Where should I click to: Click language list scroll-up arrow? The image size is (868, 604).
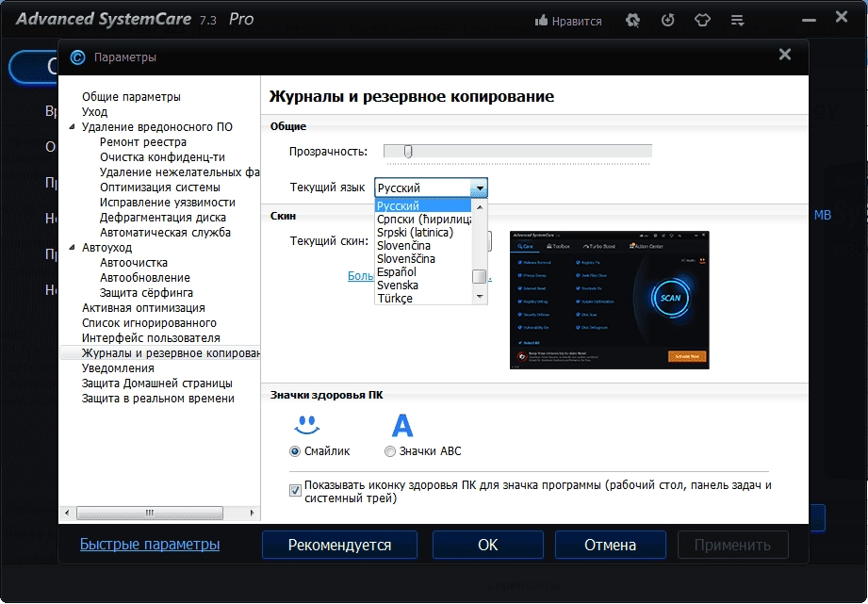pyautogui.click(x=480, y=207)
